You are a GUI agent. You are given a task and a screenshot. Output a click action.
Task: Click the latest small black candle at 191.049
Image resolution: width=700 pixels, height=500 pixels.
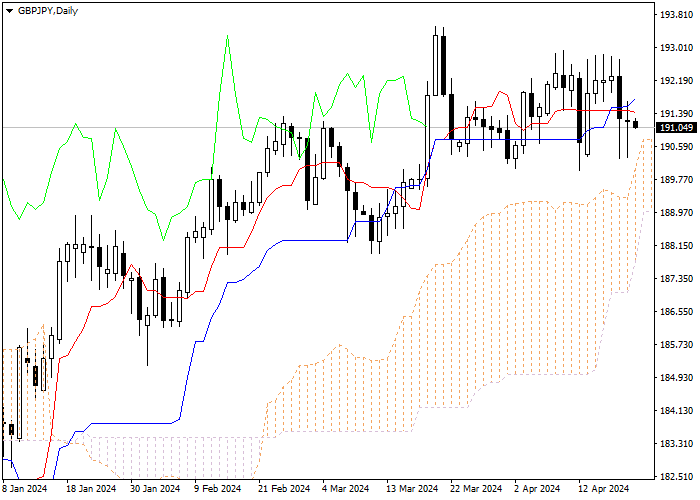[x=636, y=124]
